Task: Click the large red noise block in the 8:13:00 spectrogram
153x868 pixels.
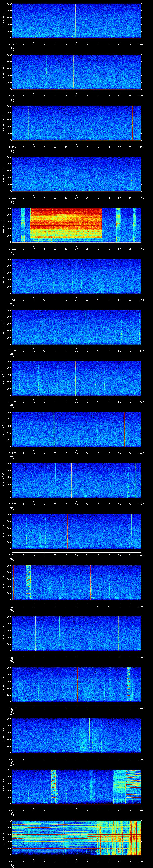Action: click(x=66, y=224)
